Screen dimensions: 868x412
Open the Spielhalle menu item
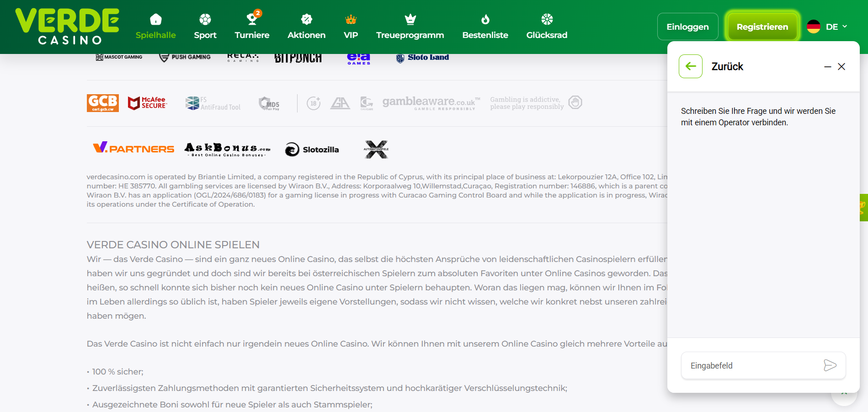(155, 27)
